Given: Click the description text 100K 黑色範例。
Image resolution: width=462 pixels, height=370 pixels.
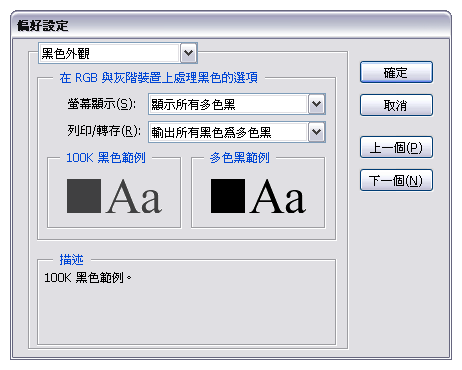Looking at the screenshot, I should tap(88, 277).
